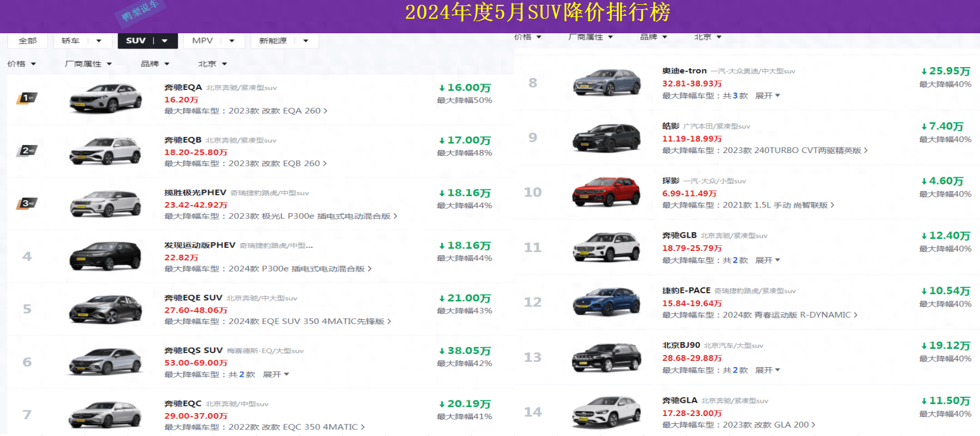Click the 1st rank badge icon
980x436 pixels.
27,97
